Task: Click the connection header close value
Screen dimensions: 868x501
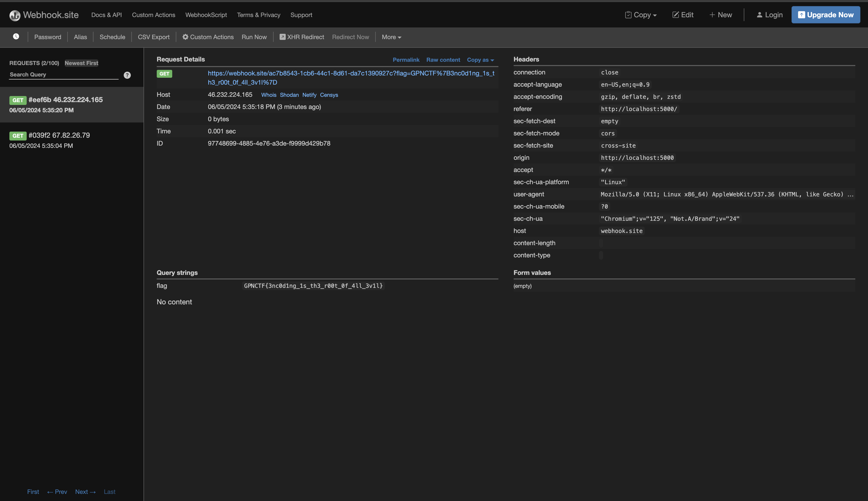Action: [609, 72]
